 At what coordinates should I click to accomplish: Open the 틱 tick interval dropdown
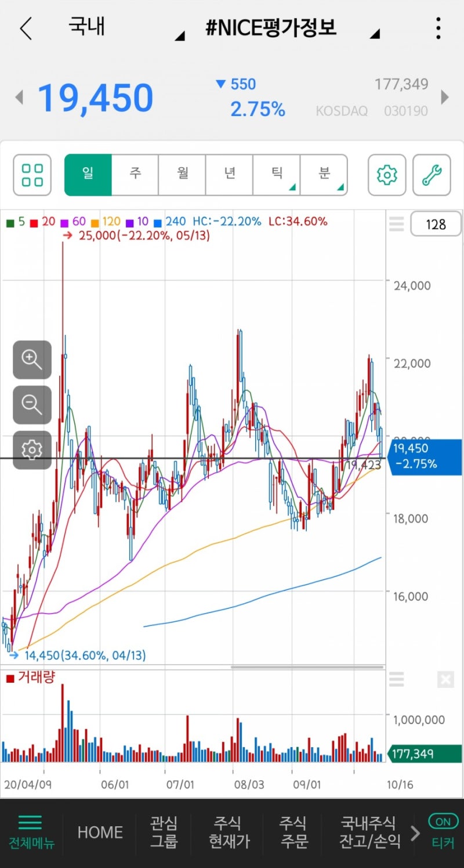pos(277,175)
